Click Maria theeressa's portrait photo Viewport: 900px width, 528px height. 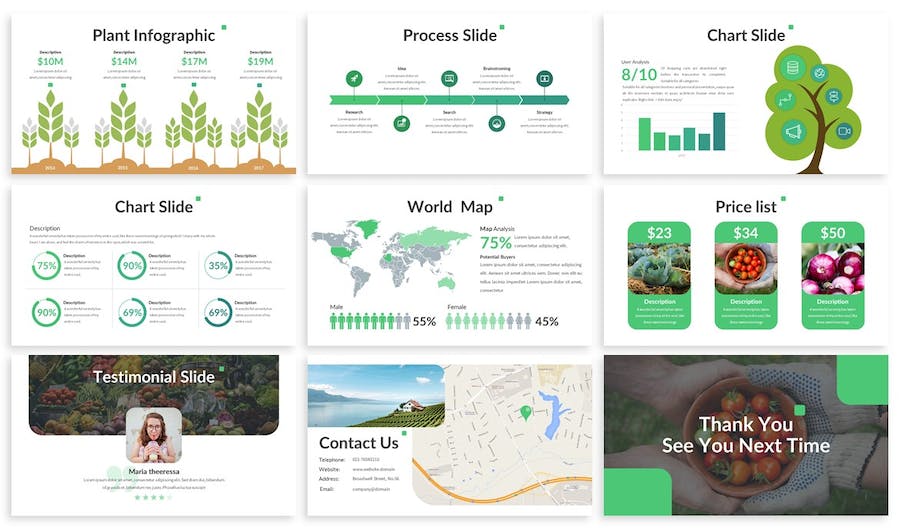tap(153, 435)
